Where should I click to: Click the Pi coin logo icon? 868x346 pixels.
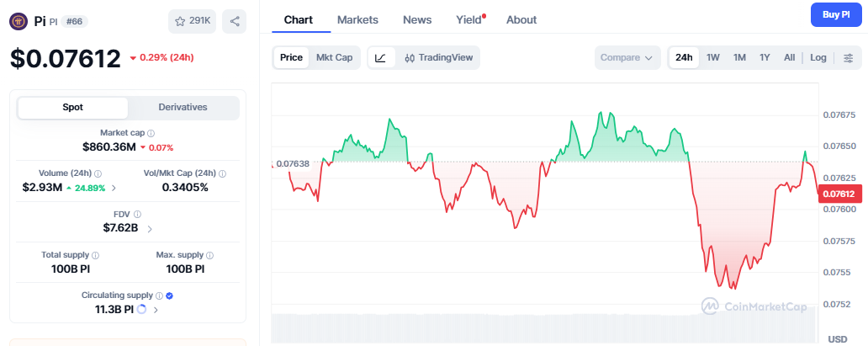click(19, 21)
